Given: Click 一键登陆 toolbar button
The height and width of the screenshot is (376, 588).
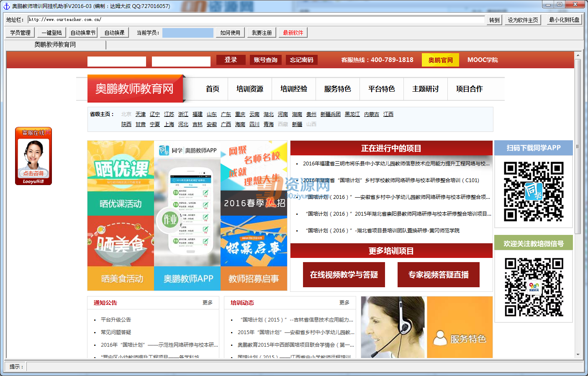Looking at the screenshot, I should pos(51,32).
